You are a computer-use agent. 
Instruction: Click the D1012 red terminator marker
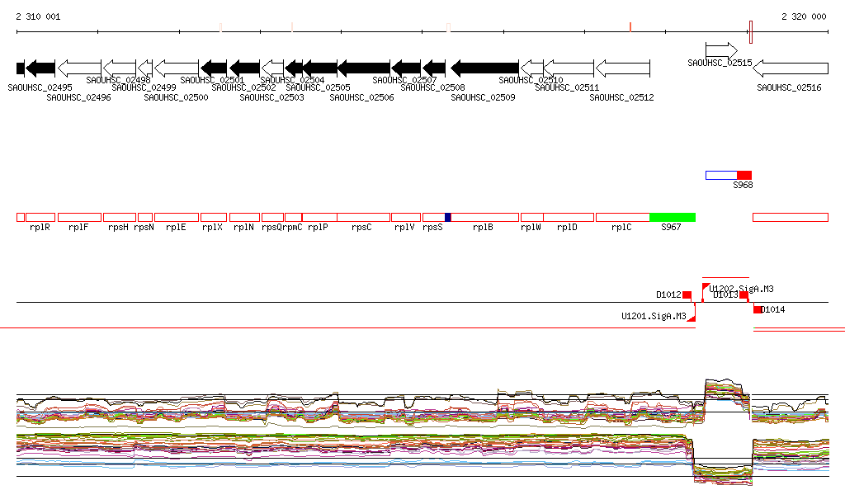click(x=687, y=294)
